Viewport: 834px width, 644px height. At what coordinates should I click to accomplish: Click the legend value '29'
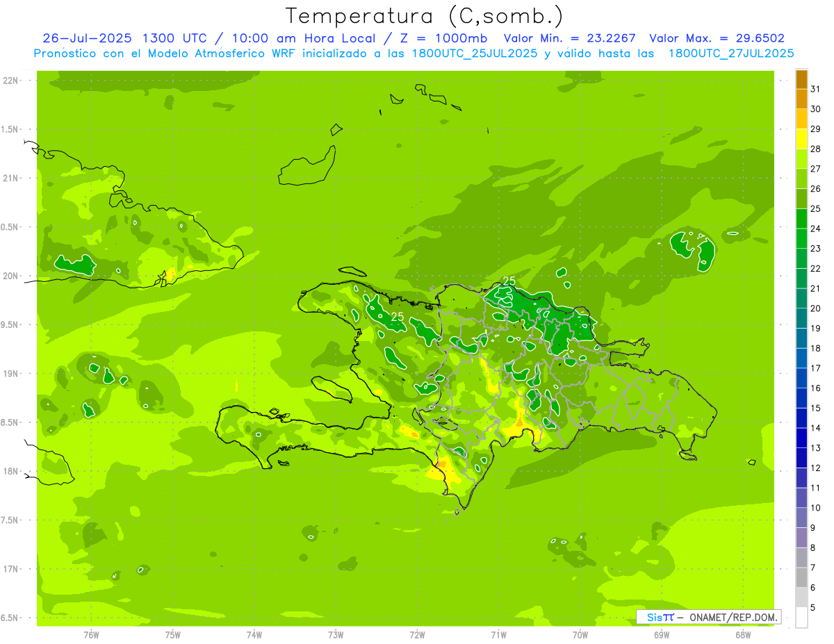tap(815, 129)
